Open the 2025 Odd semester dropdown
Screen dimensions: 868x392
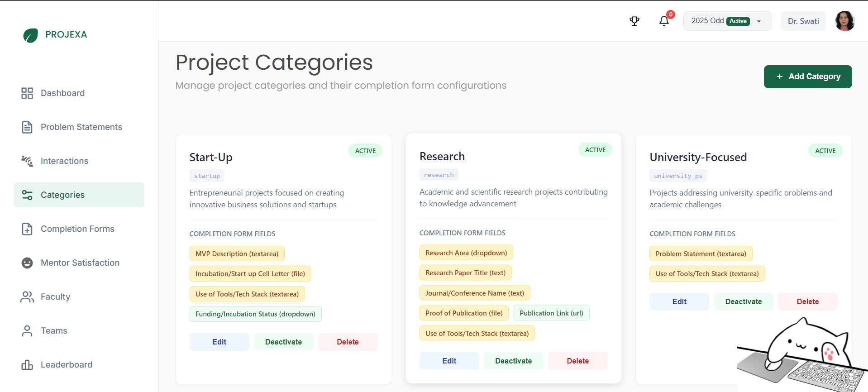(x=727, y=21)
